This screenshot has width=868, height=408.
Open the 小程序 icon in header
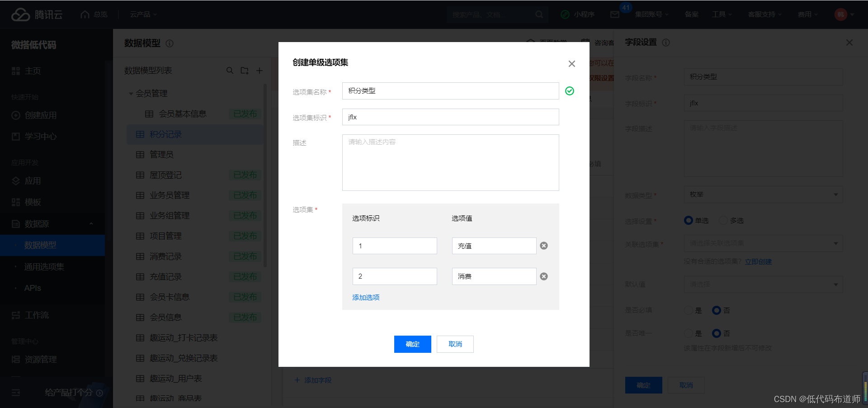pyautogui.click(x=565, y=14)
